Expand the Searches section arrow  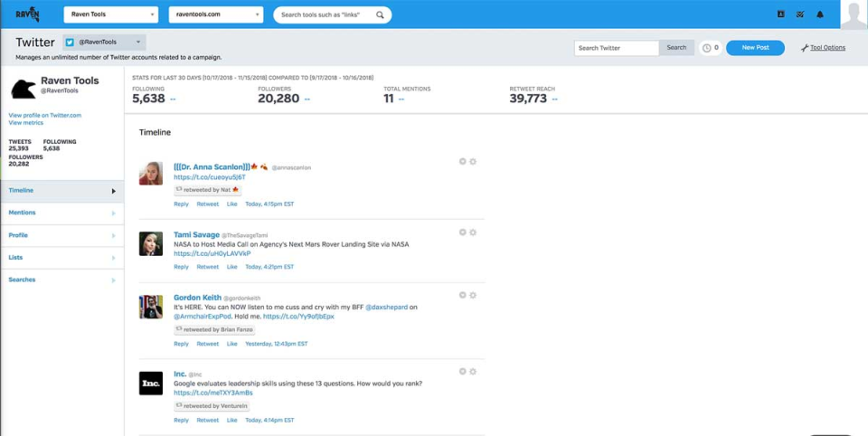click(x=113, y=280)
